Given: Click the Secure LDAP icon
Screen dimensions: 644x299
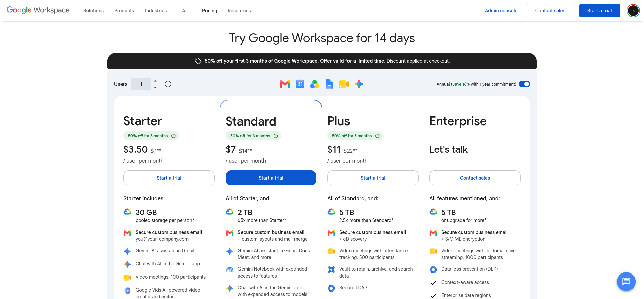Looking at the screenshot, I should pos(331,288).
